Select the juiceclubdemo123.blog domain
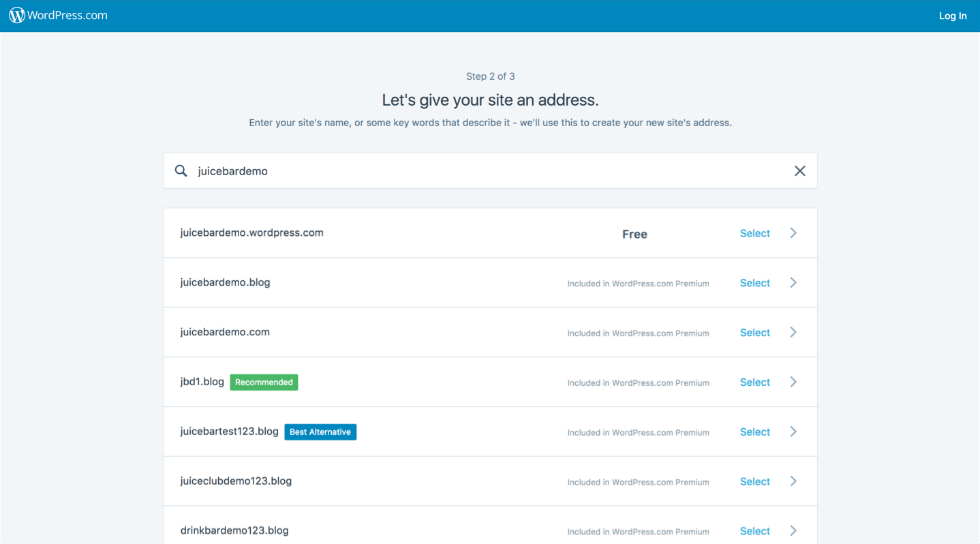This screenshot has width=980, height=544. click(754, 481)
